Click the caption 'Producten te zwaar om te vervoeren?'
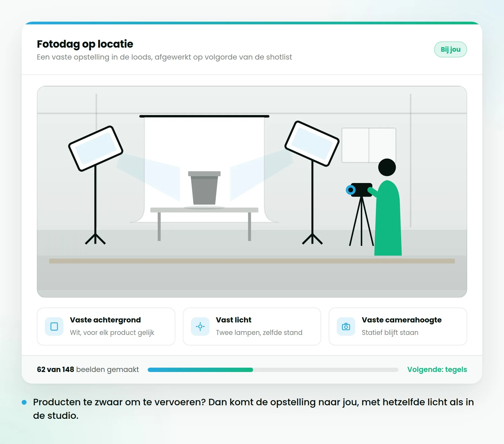 pyautogui.click(x=119, y=402)
